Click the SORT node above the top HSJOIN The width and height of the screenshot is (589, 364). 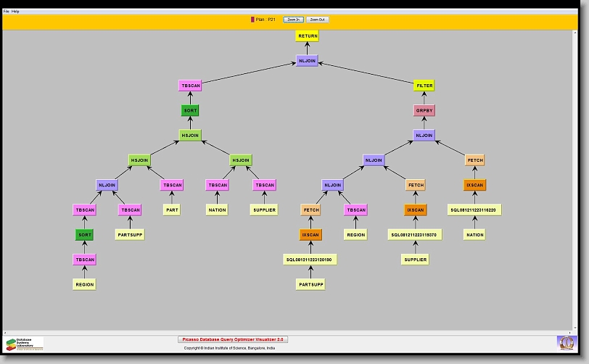click(190, 111)
